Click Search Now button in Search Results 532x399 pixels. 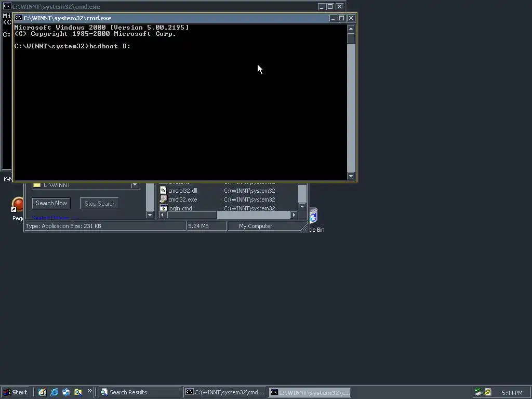coord(51,203)
